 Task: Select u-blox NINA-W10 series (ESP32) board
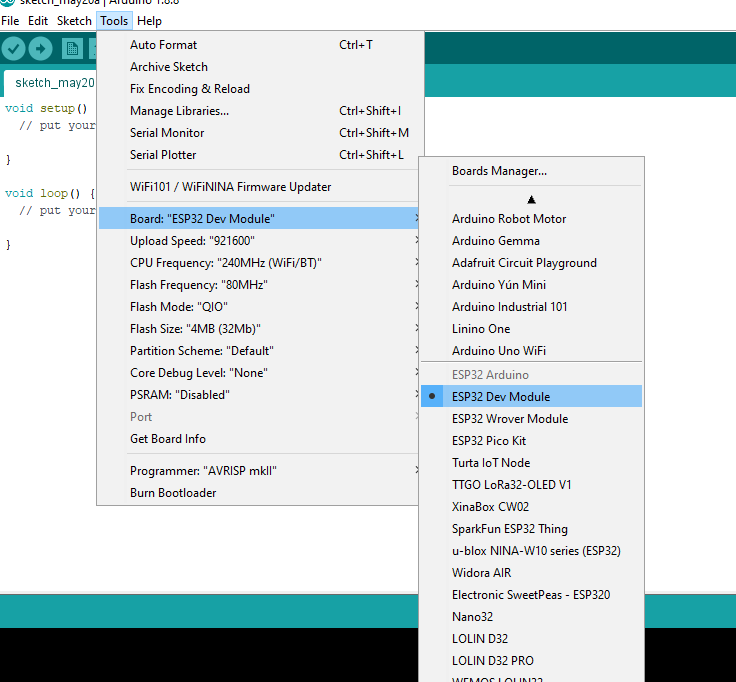click(531, 551)
